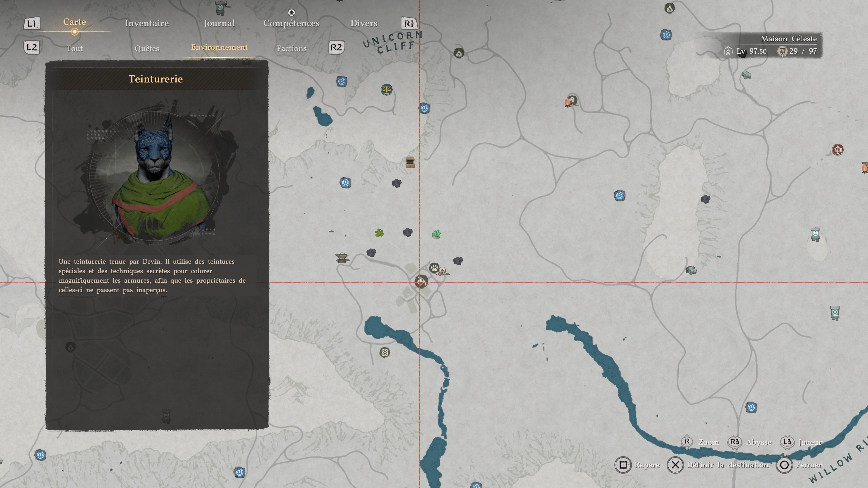Click the Lv 97.50 level value
The width and height of the screenshot is (868, 488).
coord(751,51)
